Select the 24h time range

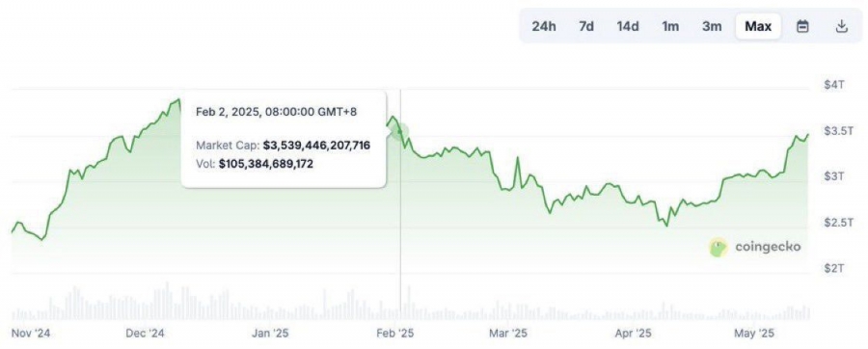544,26
